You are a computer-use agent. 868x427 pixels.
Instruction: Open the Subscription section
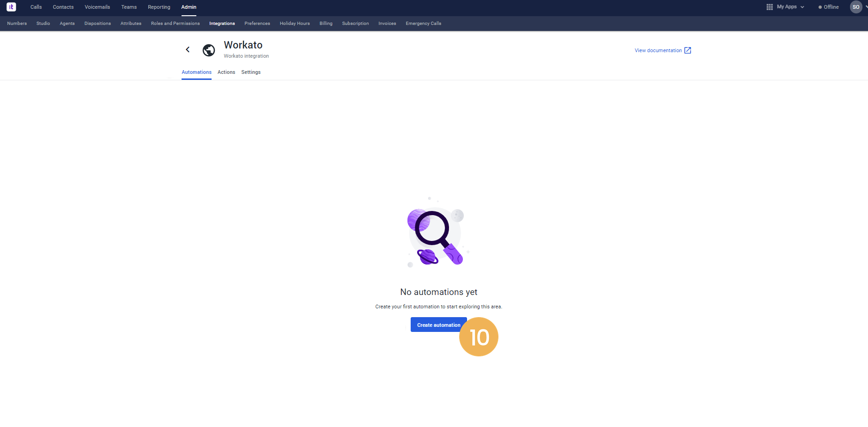click(x=356, y=24)
